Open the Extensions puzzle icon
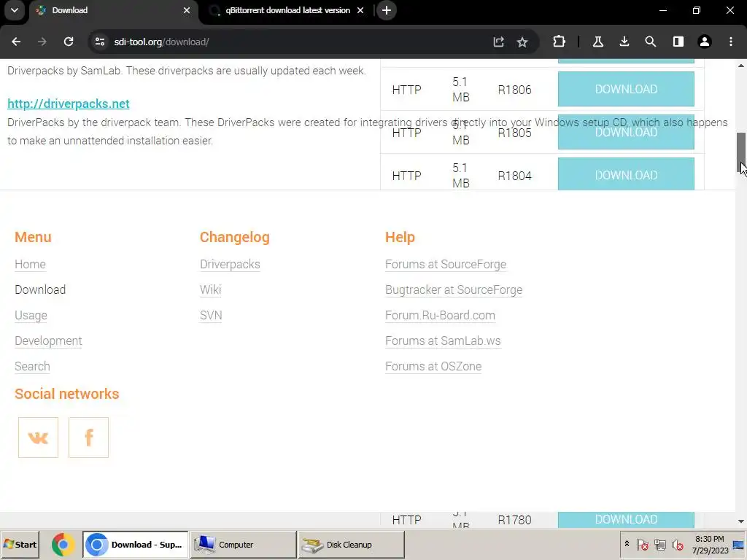 coord(559,42)
